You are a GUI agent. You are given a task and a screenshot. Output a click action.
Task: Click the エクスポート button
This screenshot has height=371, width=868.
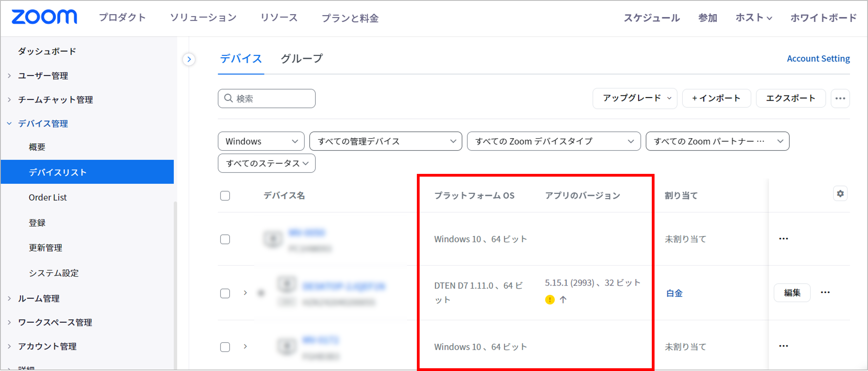tap(790, 98)
